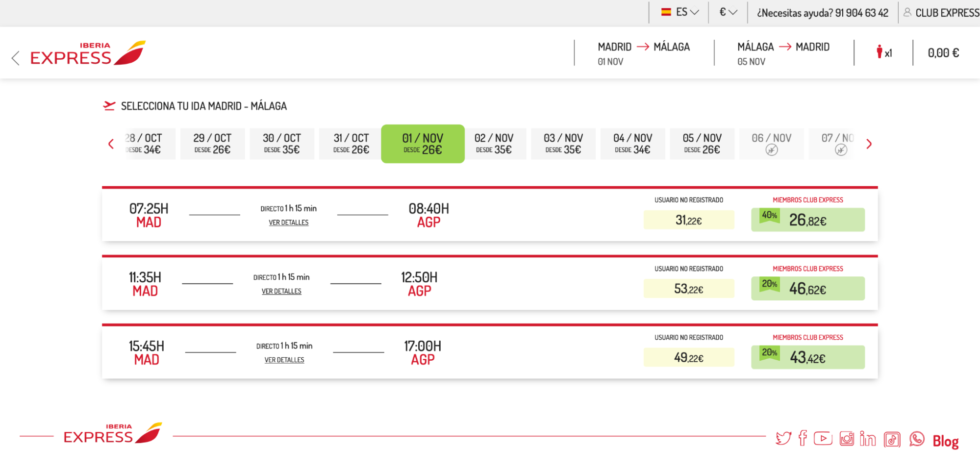Viewport: 980px width, 471px height.
Task: Choose the 53,22€ unregistered fare
Action: [689, 289]
